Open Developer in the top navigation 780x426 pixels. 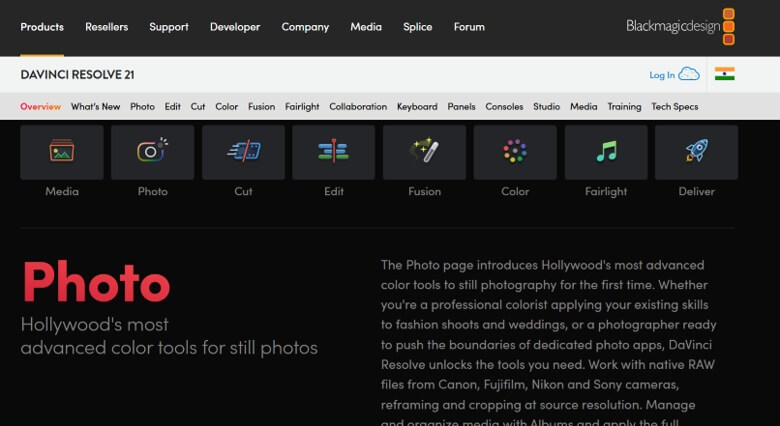point(235,27)
